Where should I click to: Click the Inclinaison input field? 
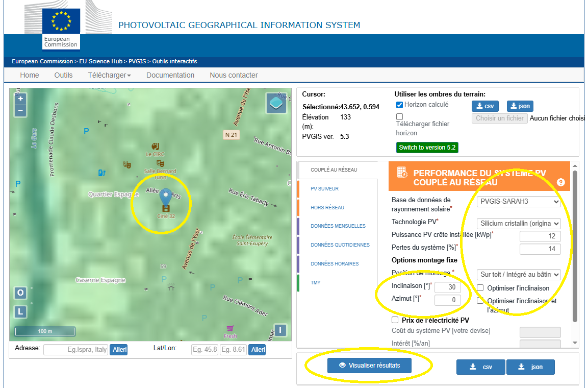[448, 287]
